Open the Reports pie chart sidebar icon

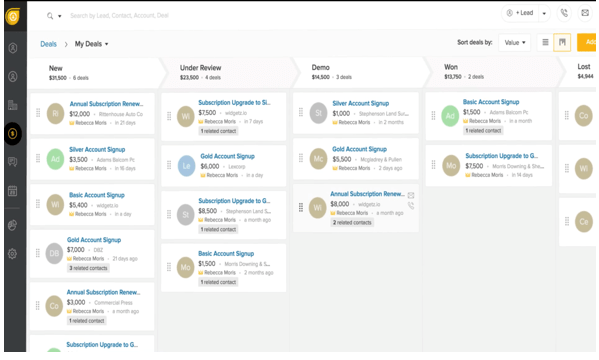tap(13, 225)
